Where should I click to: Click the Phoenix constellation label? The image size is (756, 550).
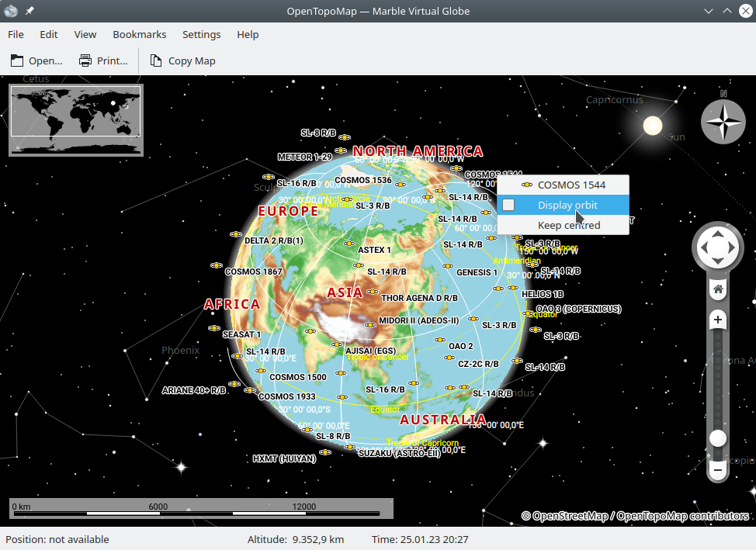[180, 350]
